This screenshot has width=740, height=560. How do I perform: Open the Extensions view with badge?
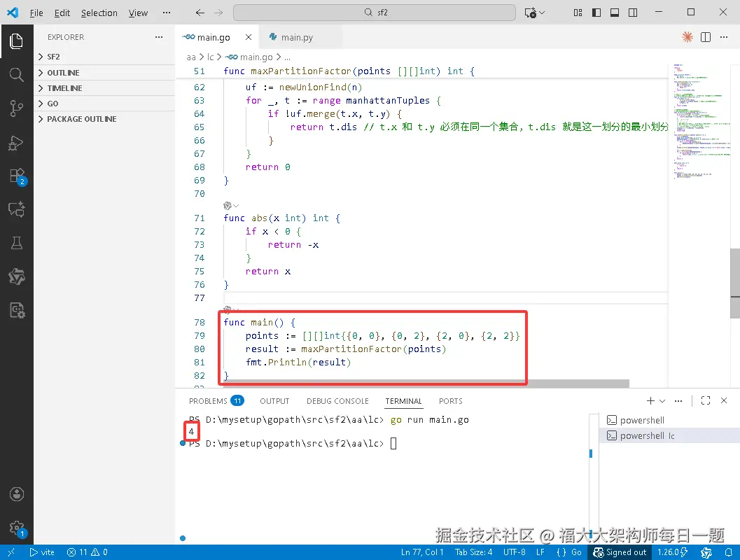(18, 176)
